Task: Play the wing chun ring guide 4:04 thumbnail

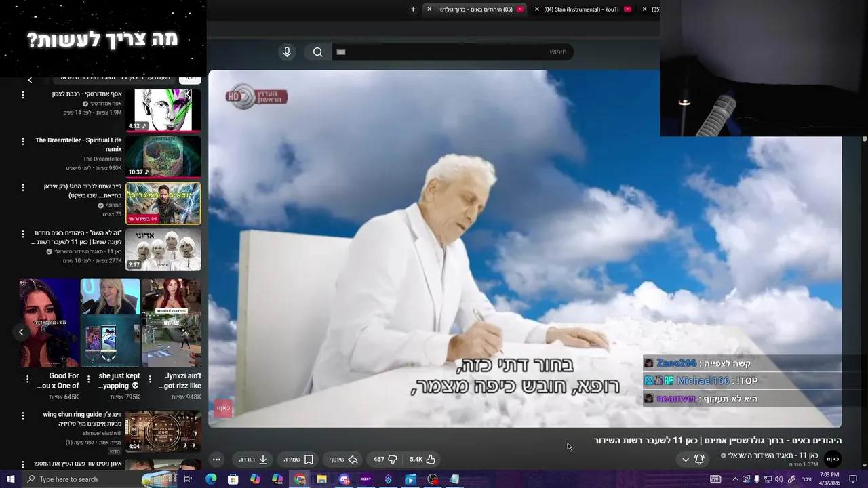Action: coord(163,431)
